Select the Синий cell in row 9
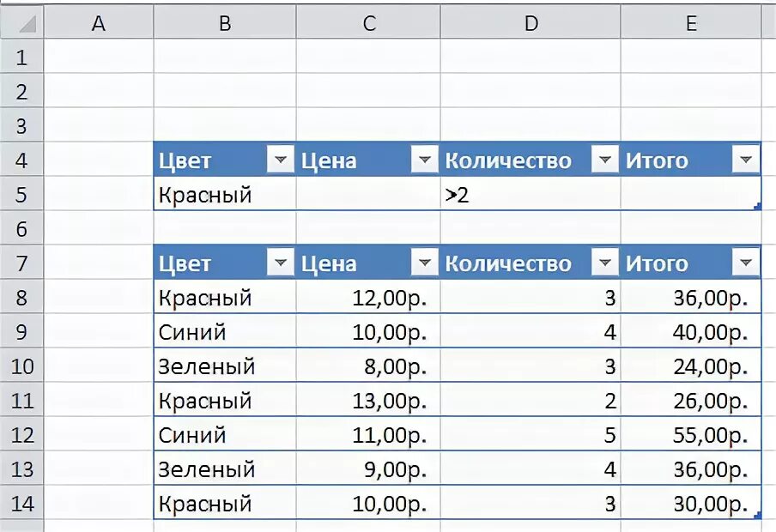The image size is (776, 532). (x=225, y=331)
